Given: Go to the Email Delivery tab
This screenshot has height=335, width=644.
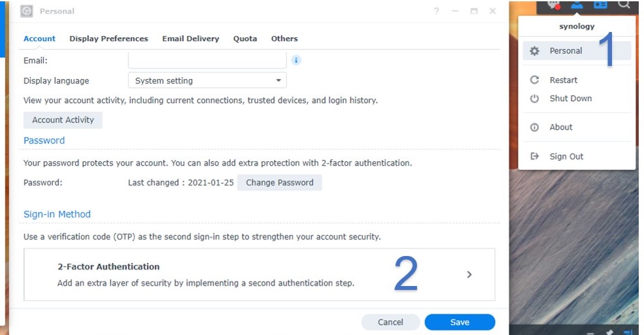Looking at the screenshot, I should click(190, 39).
